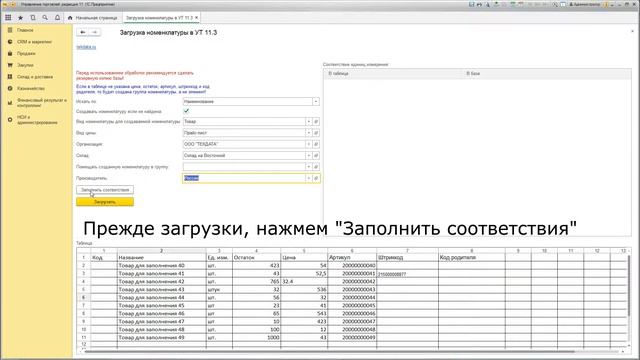Screen dimensions: 640x360
Task: Select cell 'Товар для заполнения 40'
Action: [162, 266]
